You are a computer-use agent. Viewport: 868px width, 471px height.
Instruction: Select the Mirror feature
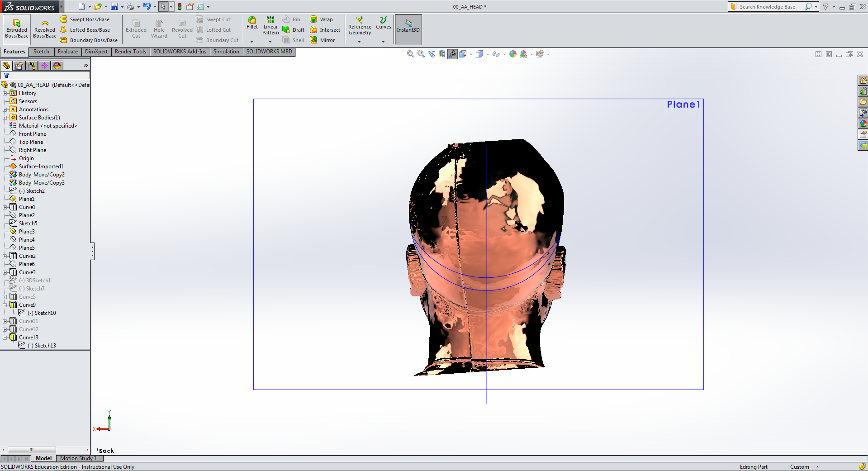pos(323,40)
